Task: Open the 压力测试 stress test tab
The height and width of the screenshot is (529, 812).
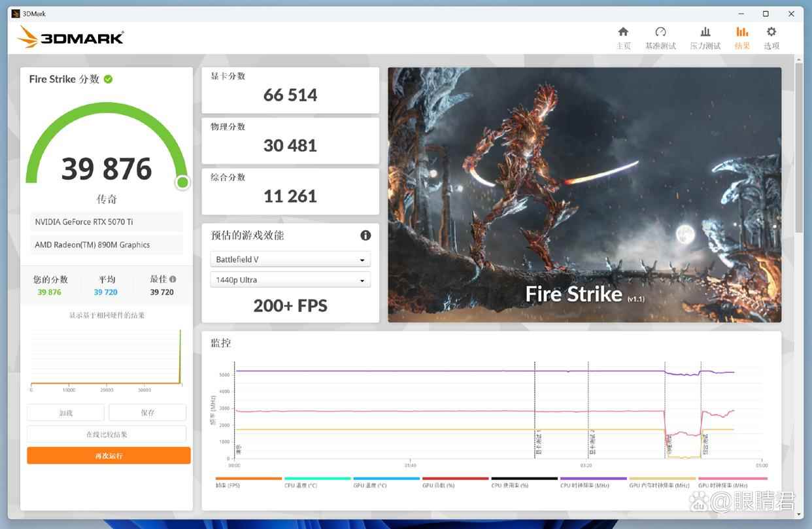Action: coord(705,38)
